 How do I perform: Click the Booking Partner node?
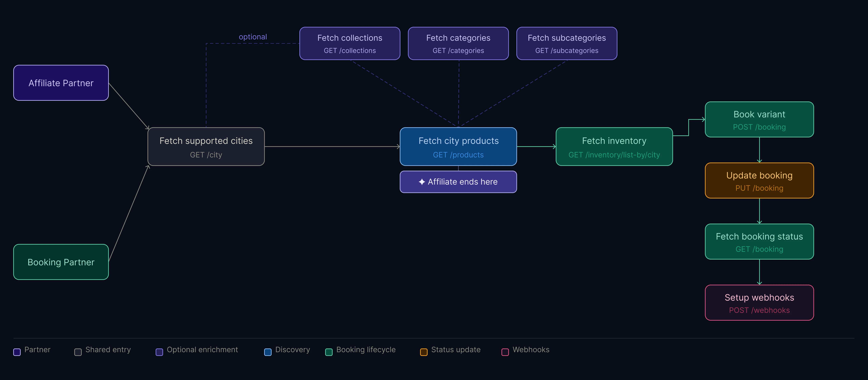click(61, 262)
